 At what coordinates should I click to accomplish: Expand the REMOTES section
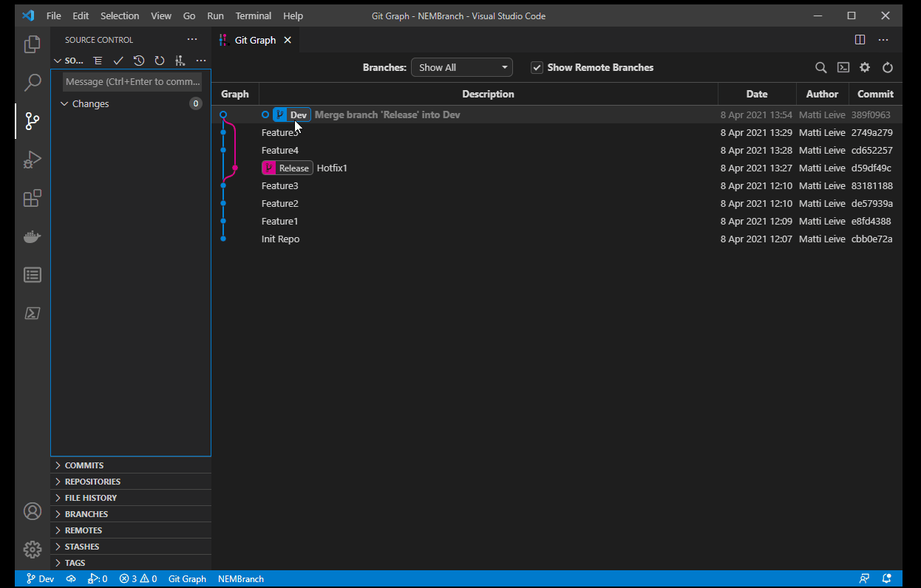pos(131,530)
